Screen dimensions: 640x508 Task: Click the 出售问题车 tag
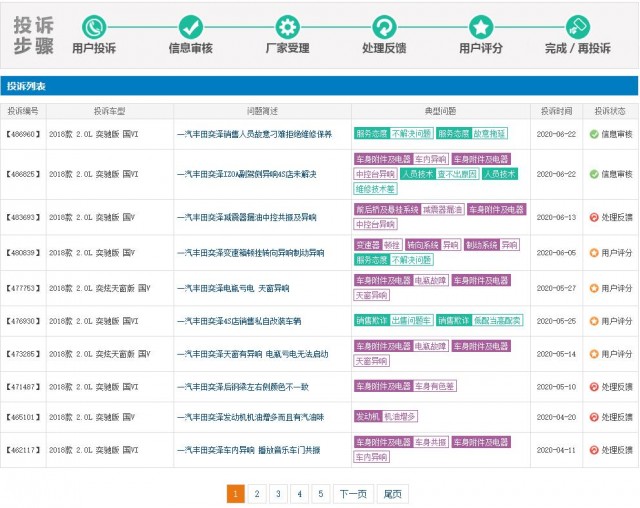tap(411, 320)
